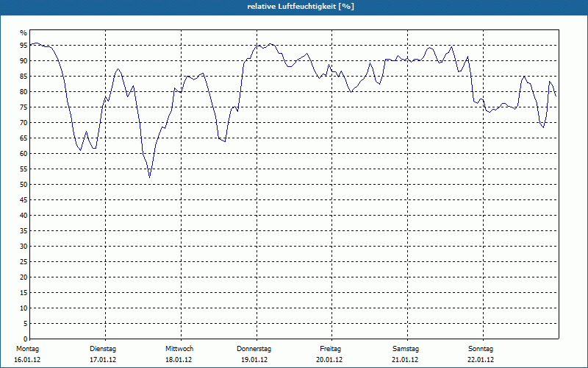Click the '55' y-axis value

(x=24, y=169)
